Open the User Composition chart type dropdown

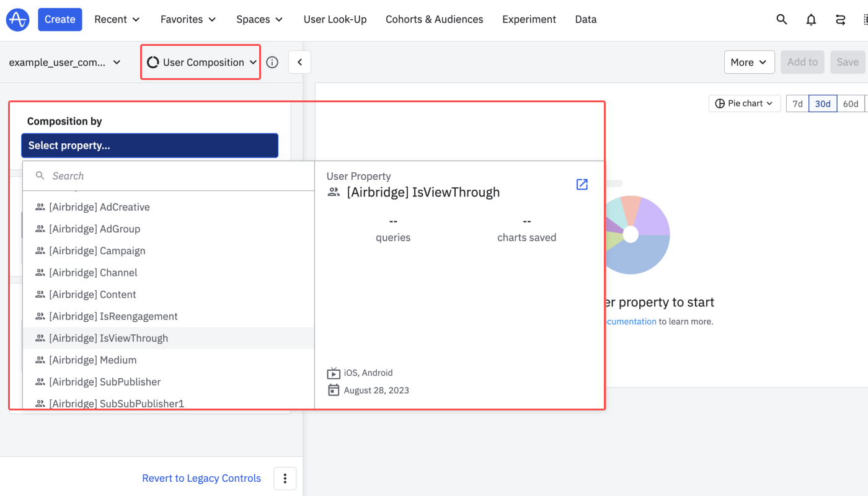pos(201,62)
